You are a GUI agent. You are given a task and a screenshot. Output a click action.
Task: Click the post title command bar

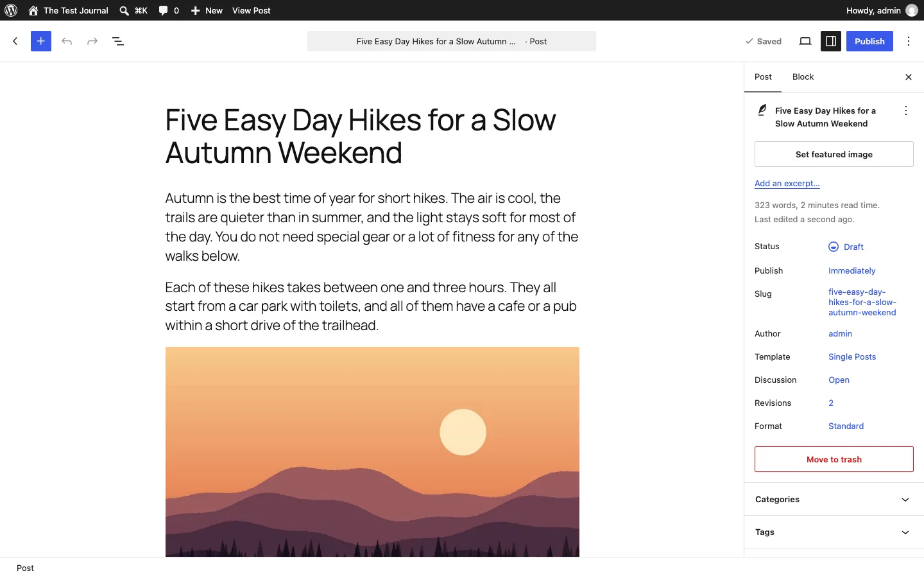452,41
